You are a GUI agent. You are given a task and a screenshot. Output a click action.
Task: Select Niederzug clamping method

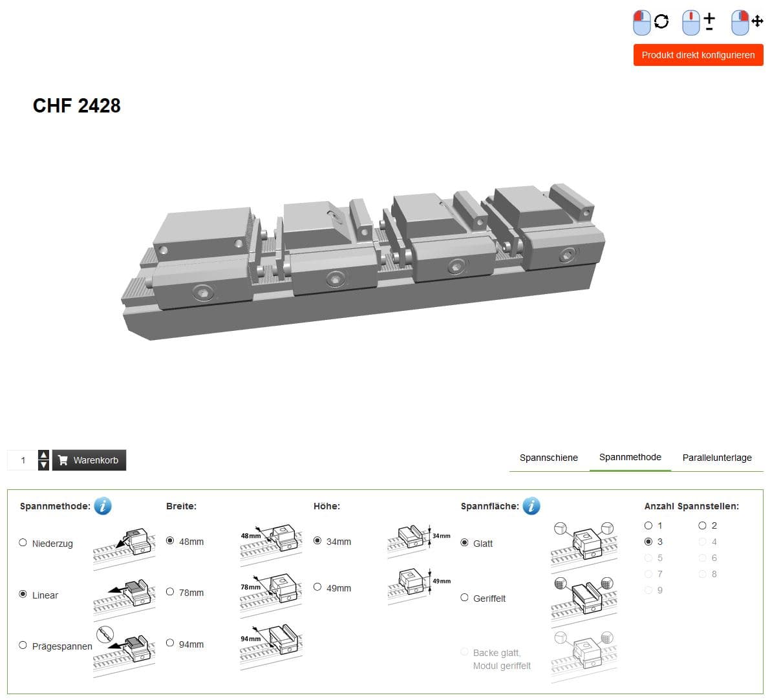[23, 543]
